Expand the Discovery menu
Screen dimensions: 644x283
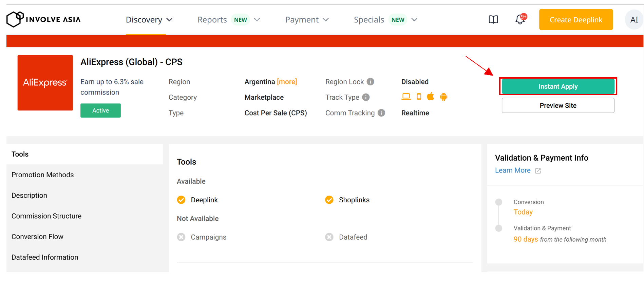(x=149, y=20)
